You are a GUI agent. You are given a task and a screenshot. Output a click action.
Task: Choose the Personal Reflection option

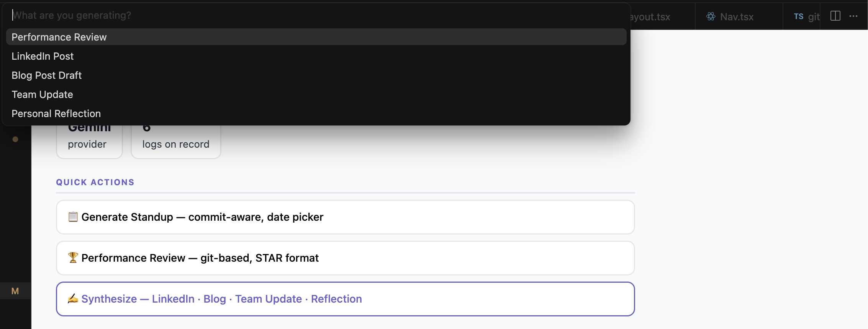56,114
